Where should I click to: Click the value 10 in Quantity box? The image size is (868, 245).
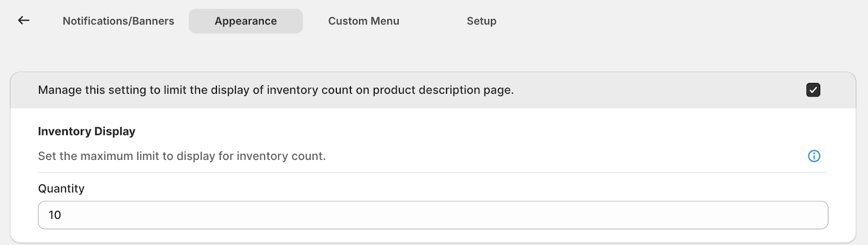click(55, 215)
